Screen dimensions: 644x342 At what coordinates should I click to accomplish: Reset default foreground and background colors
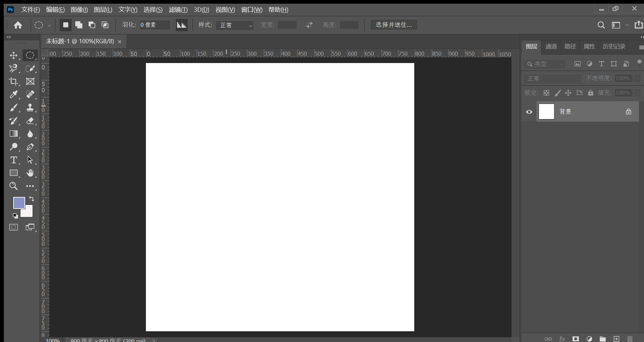coord(15,216)
